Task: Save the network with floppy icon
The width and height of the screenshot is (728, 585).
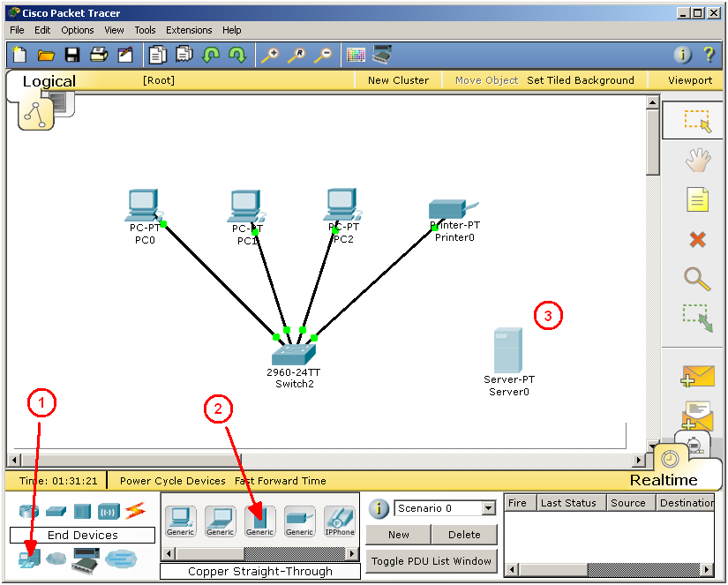Action: tap(72, 56)
